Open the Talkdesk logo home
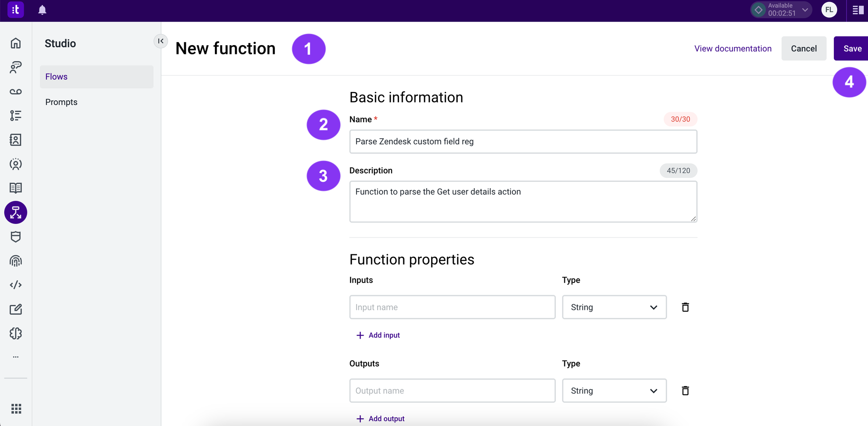 pyautogui.click(x=16, y=10)
